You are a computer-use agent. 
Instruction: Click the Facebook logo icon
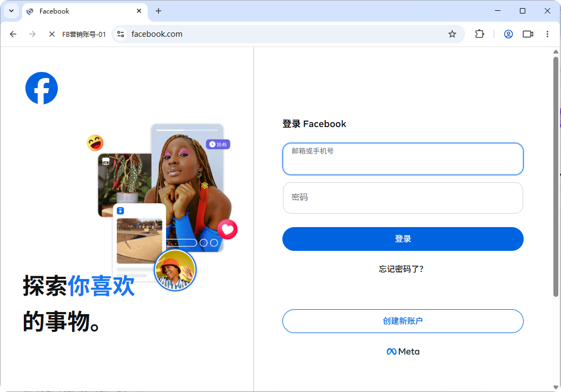42,88
